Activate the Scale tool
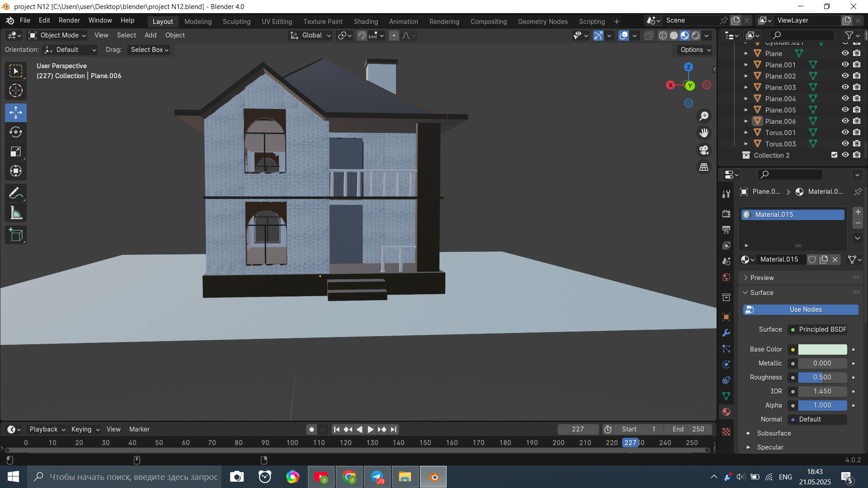The width and height of the screenshot is (868, 488). (16, 152)
